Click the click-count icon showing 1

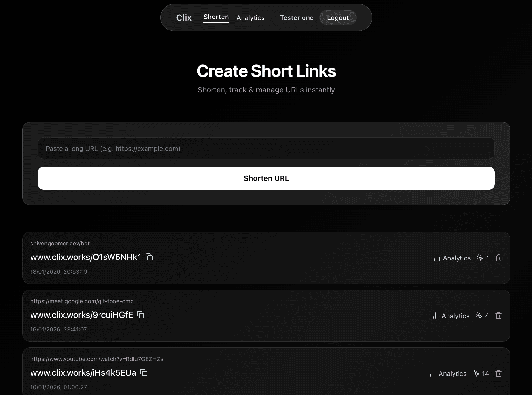click(480, 258)
